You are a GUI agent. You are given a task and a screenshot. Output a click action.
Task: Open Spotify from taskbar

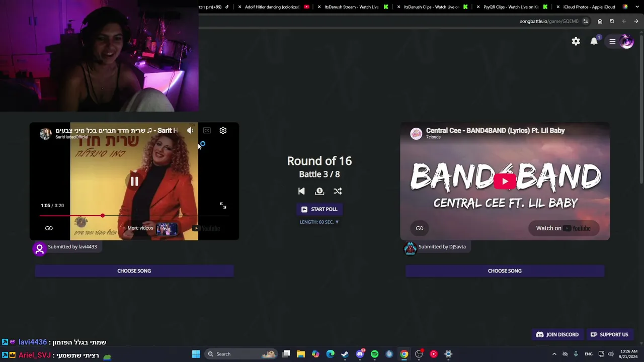[374, 354]
